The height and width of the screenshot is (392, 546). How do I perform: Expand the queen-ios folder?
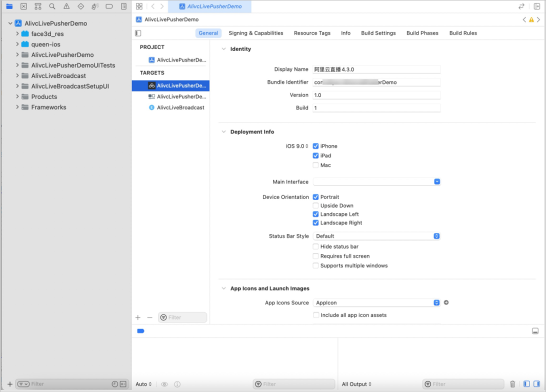tap(17, 44)
